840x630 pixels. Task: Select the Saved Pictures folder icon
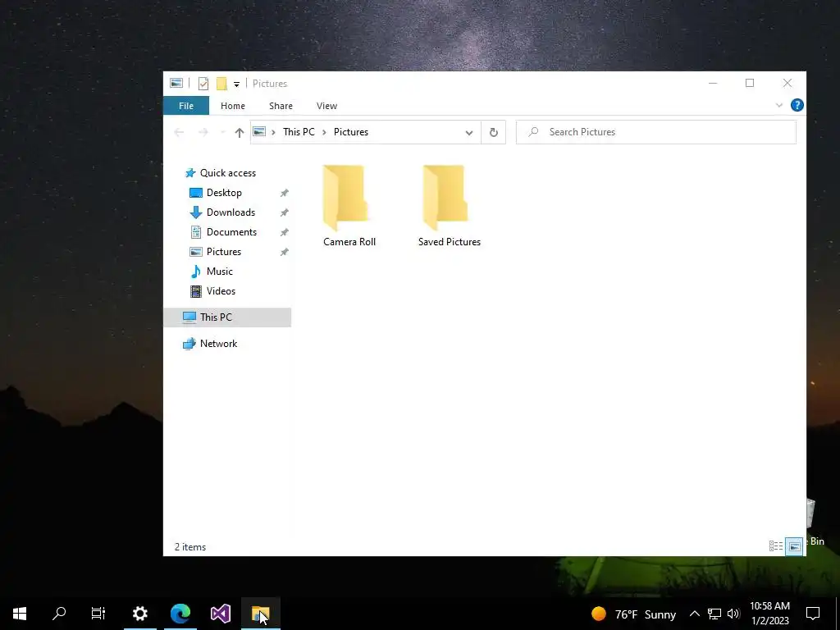coord(445,198)
